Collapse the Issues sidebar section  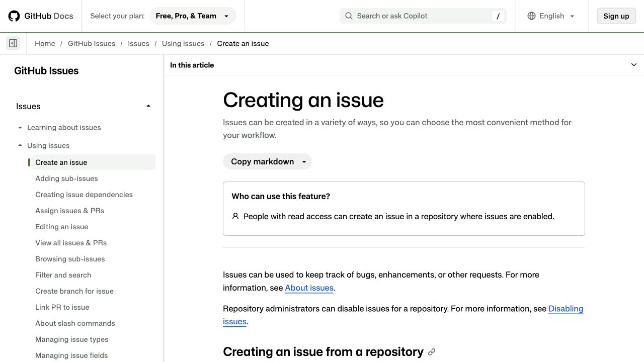(148, 106)
